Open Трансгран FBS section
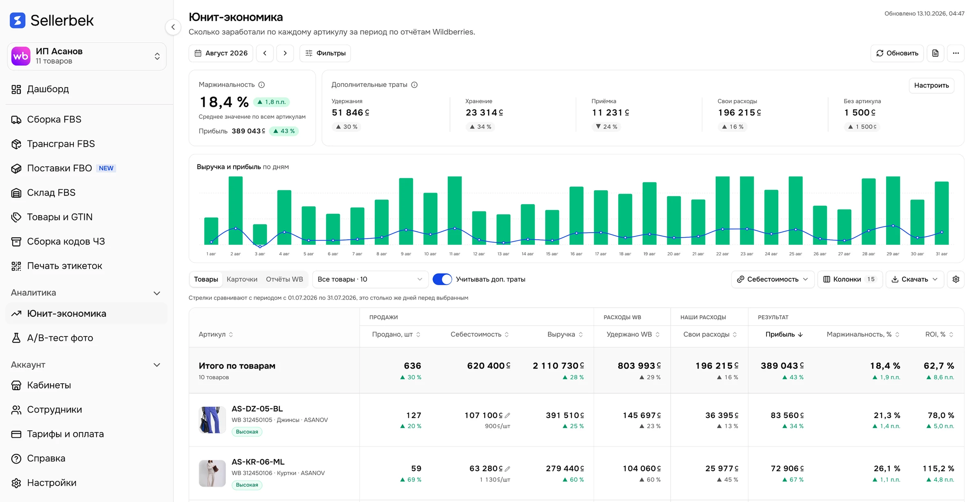Image resolution: width=980 pixels, height=502 pixels. point(87,144)
